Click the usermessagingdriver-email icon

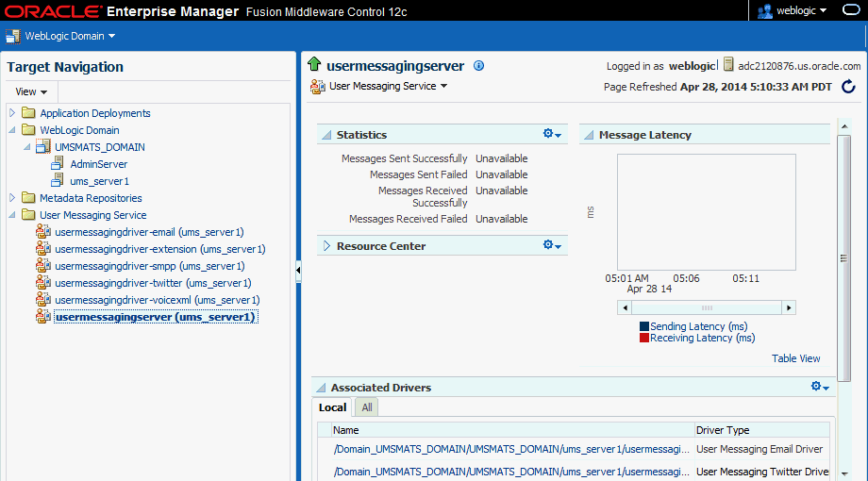(x=43, y=231)
